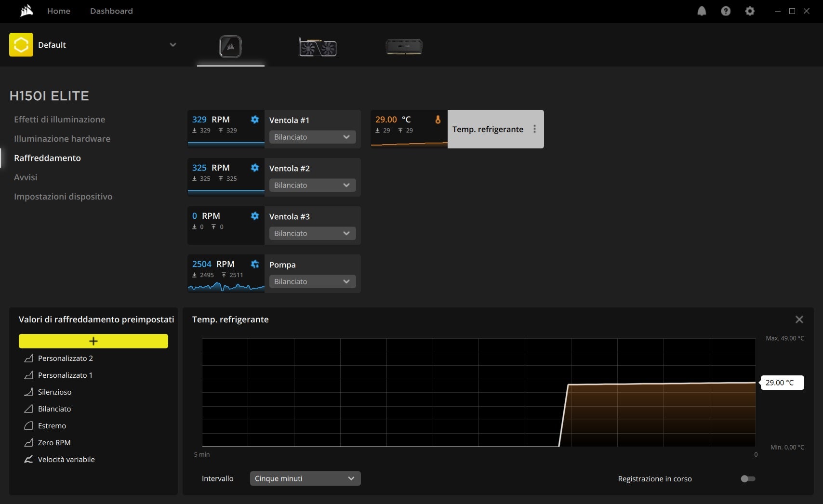Open Ventola #2 gear settings
The image size is (823, 504).
click(x=255, y=168)
